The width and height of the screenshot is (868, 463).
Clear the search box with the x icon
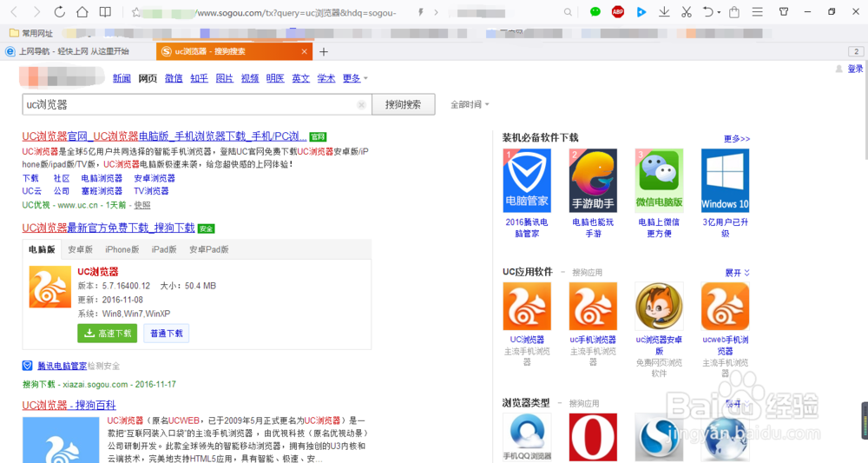pos(361,104)
